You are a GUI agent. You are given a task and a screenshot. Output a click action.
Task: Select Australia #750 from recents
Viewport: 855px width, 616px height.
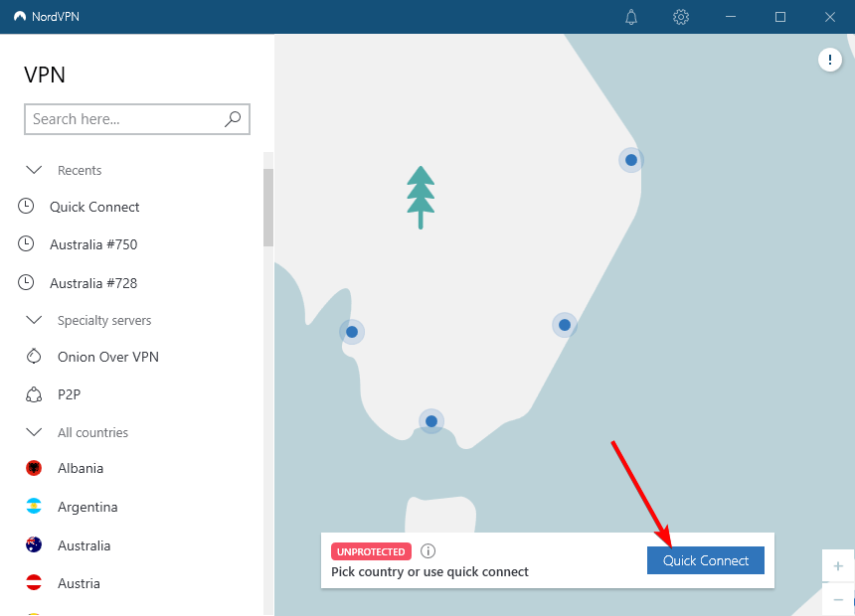[93, 244]
